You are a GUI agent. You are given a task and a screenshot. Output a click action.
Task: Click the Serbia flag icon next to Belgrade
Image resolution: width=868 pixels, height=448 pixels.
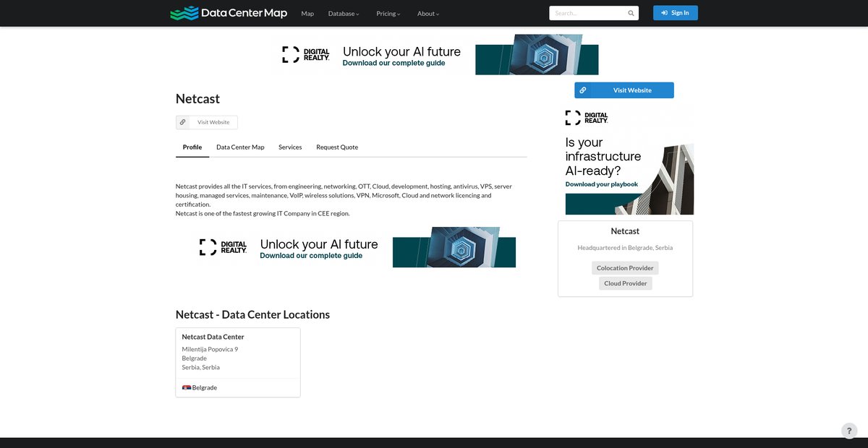pyautogui.click(x=187, y=388)
